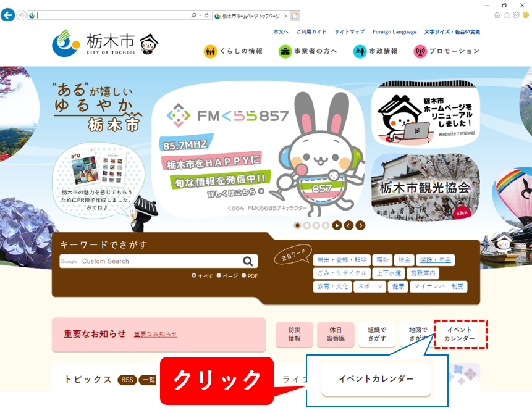Viewport: 532px width, 413px height.
Task: Select the すべて radio button
Action: [x=194, y=275]
